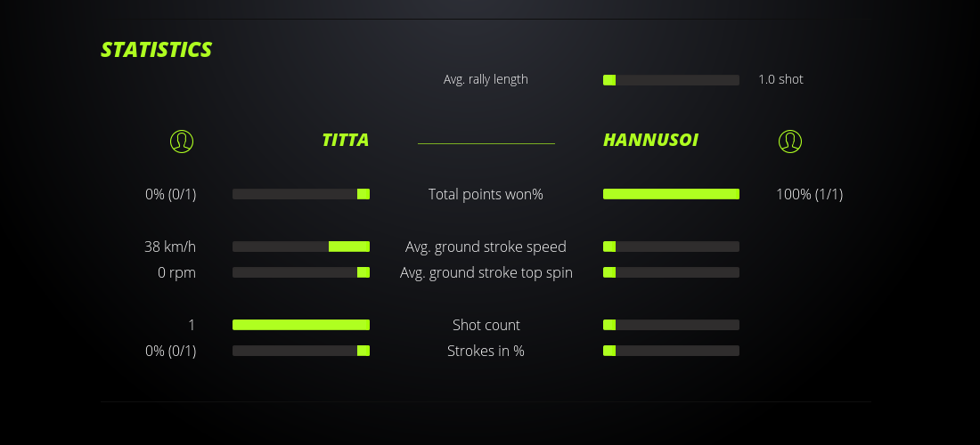Click the STATISTICS heading
Image resolution: width=980 pixels, height=445 pixels.
point(157,50)
